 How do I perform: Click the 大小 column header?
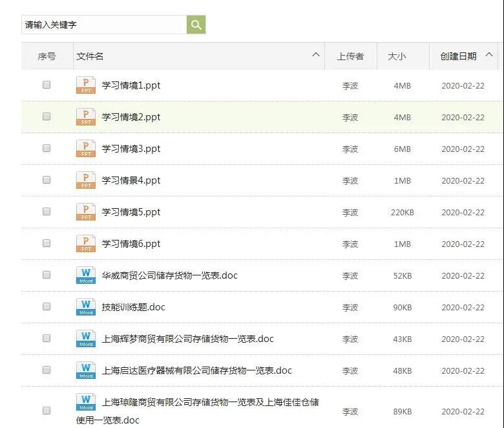(x=397, y=56)
